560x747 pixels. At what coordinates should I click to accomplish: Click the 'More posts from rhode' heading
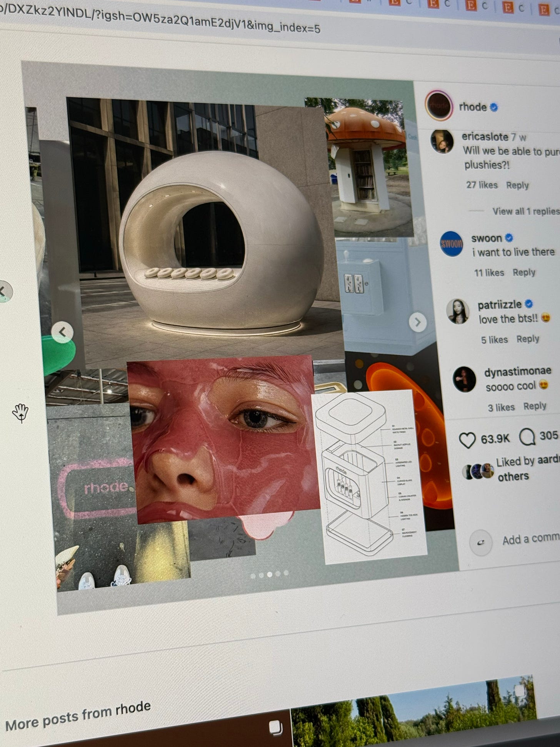tap(78, 716)
